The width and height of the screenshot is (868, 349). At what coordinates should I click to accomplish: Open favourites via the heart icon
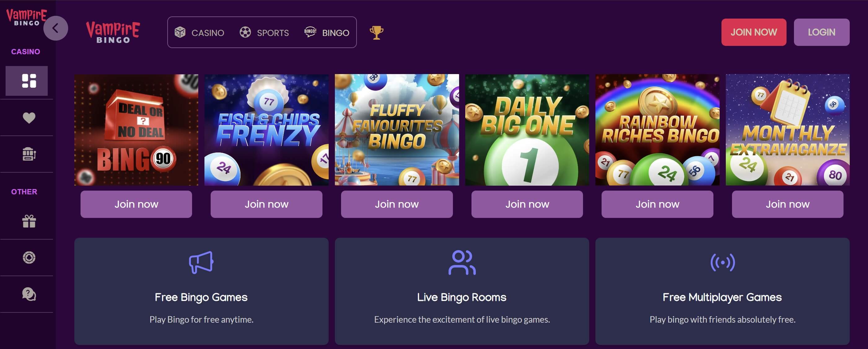click(x=29, y=118)
